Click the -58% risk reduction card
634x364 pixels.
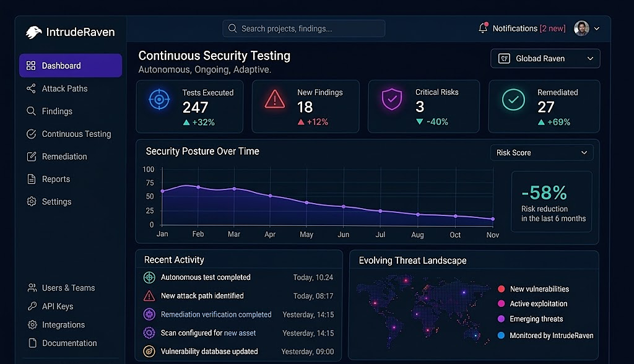pyautogui.click(x=552, y=201)
